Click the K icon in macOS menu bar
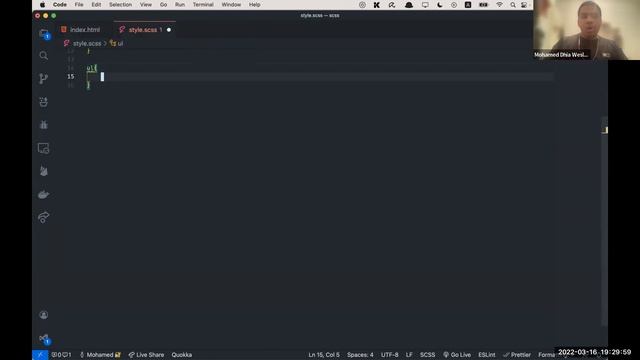 376,5
